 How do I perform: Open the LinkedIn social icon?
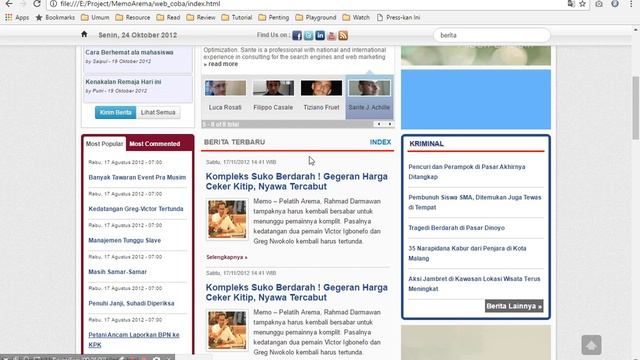pyautogui.click(x=320, y=36)
